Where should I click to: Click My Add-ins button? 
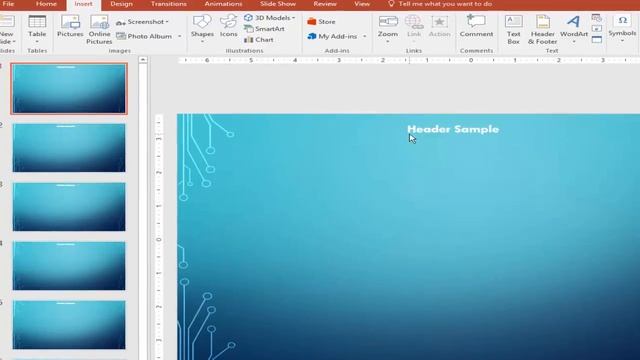(332, 36)
